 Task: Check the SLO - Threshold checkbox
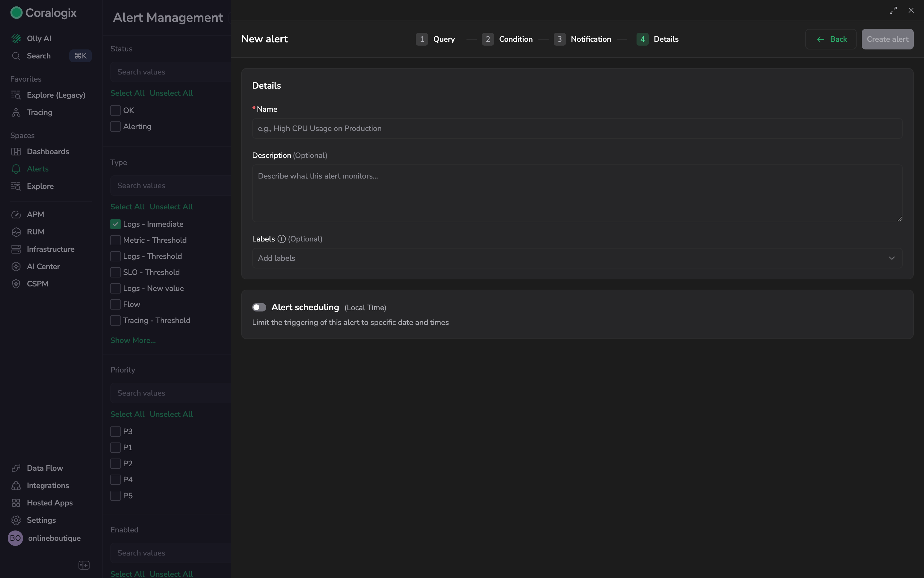115,272
